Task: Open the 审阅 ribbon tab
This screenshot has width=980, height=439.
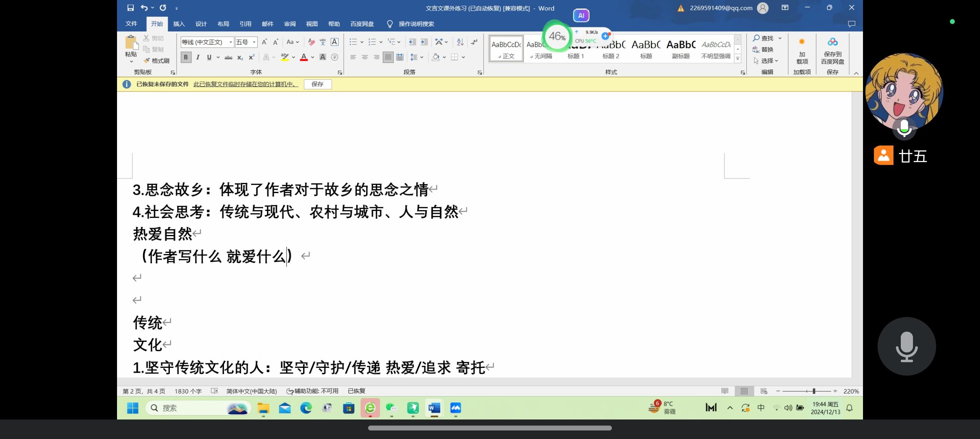Action: click(x=290, y=24)
